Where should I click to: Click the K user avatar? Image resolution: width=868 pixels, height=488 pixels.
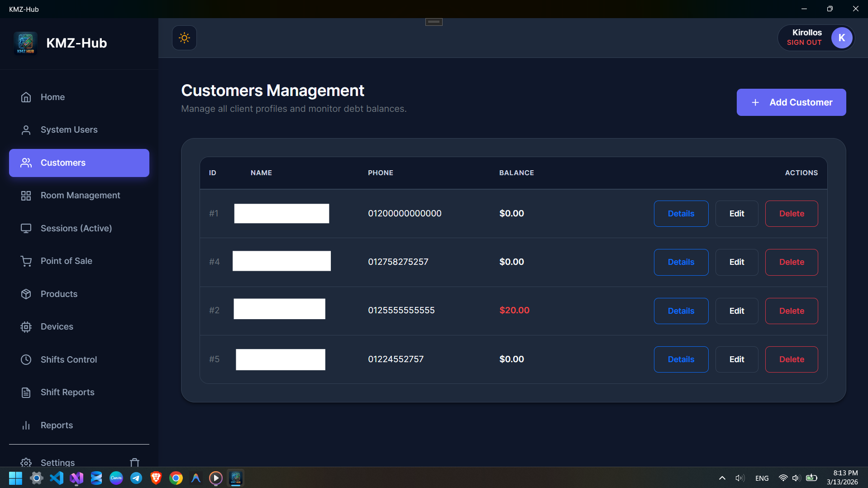(841, 38)
